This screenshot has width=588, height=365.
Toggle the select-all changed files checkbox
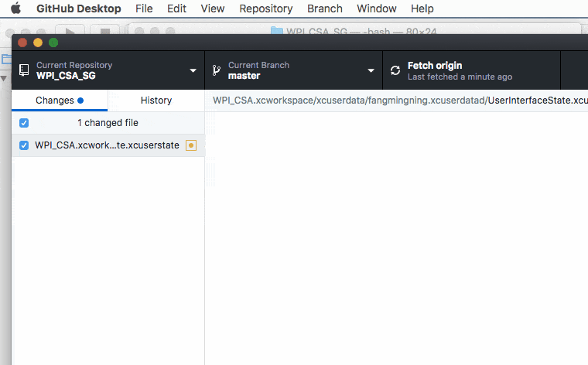click(24, 123)
